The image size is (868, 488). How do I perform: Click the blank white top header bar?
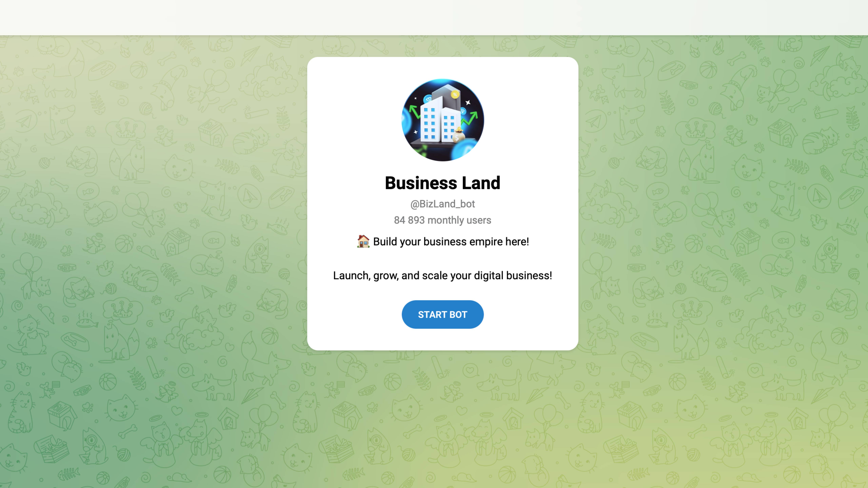(434, 17)
